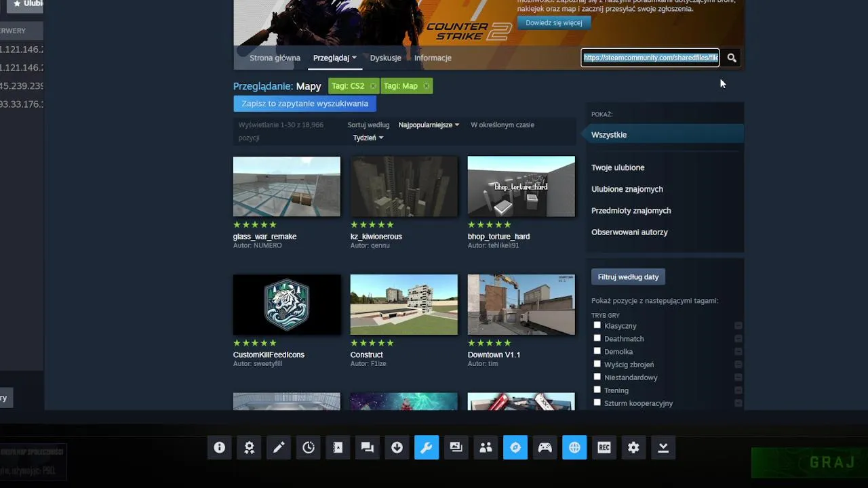Click the magnifier search icon in Workshop

(732, 58)
